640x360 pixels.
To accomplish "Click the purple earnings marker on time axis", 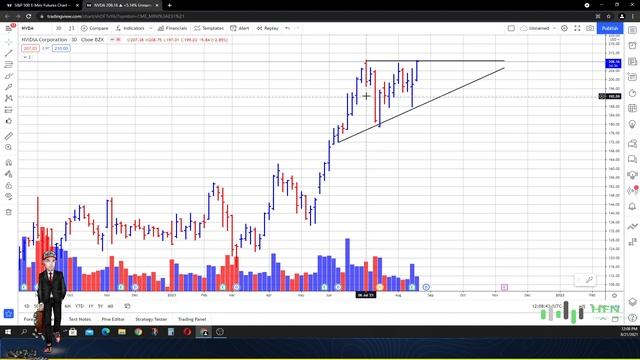I will coord(504,287).
